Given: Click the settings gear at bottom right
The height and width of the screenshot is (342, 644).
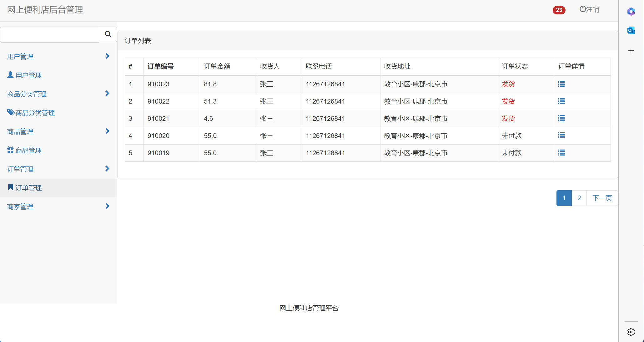Looking at the screenshot, I should pos(631,332).
